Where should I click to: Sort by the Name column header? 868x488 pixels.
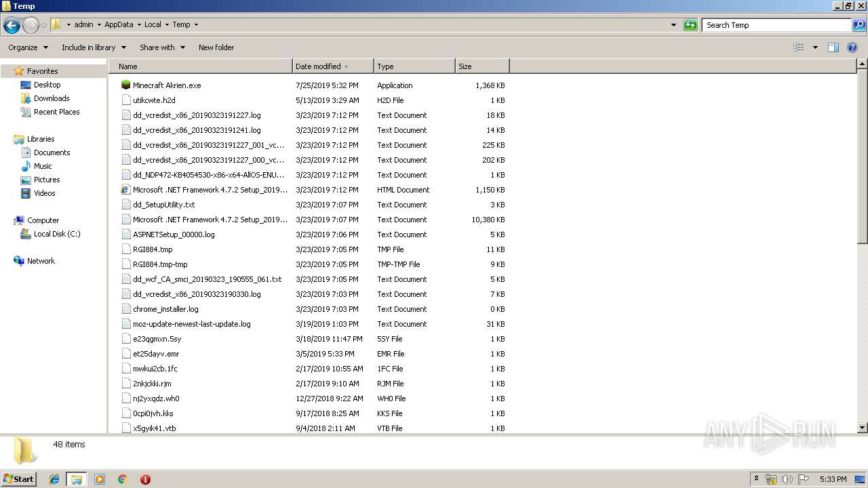[201, 66]
